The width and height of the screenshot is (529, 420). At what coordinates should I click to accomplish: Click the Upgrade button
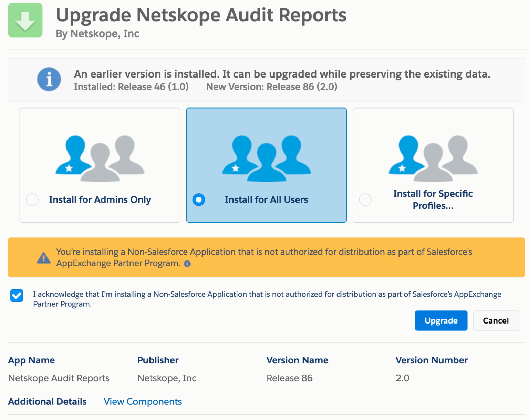pos(441,320)
